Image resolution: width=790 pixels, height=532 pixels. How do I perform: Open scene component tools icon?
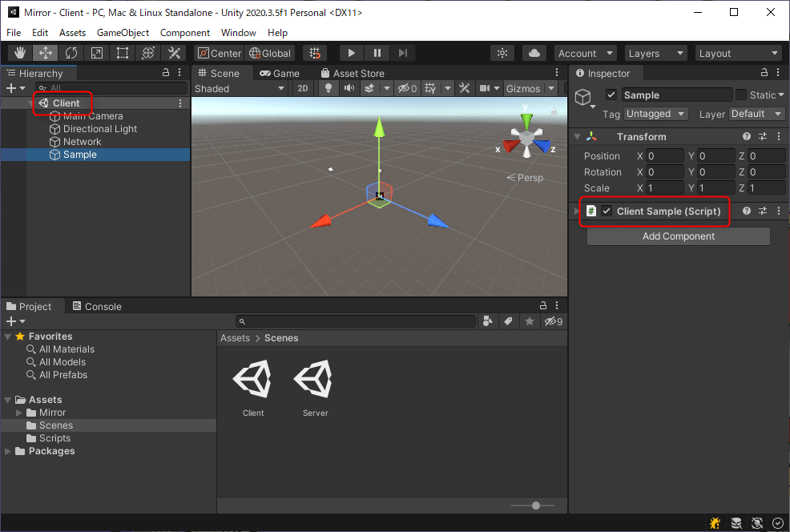(465, 89)
